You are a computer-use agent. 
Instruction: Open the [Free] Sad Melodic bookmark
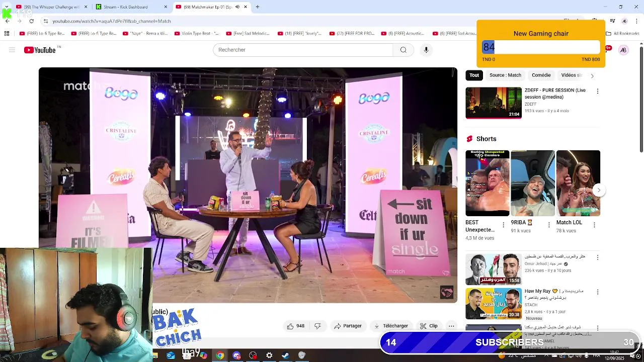click(x=248, y=34)
